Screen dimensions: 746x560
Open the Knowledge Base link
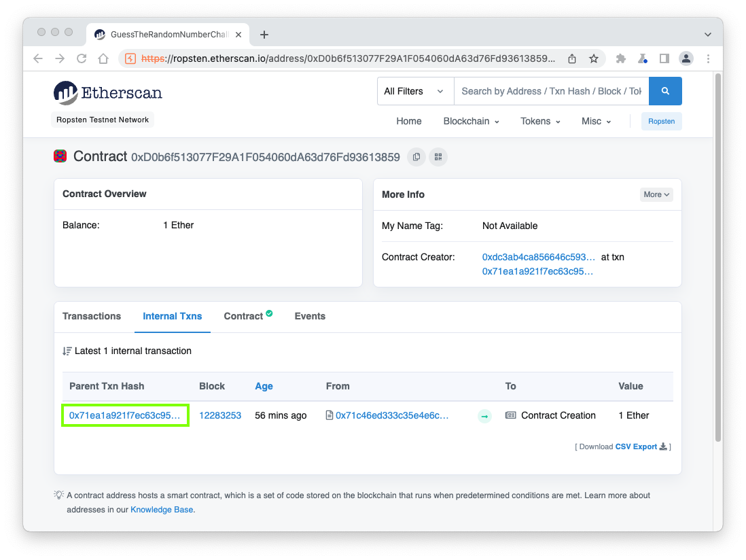(162, 510)
